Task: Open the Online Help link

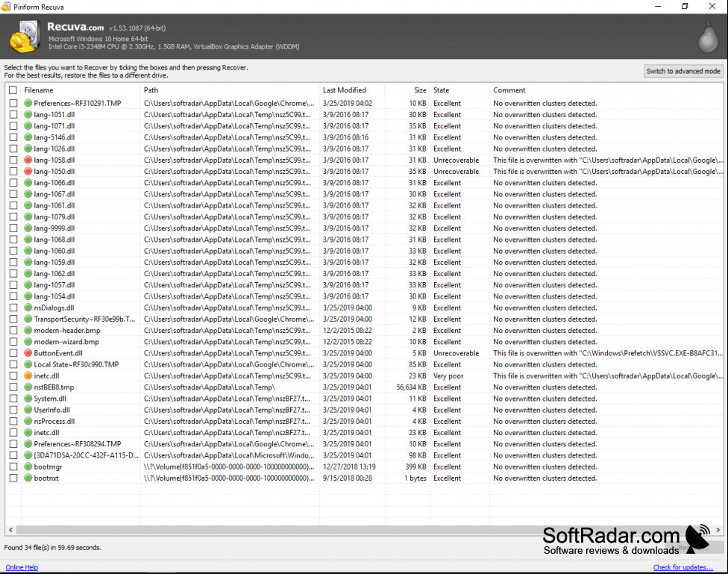Action: pyautogui.click(x=22, y=567)
